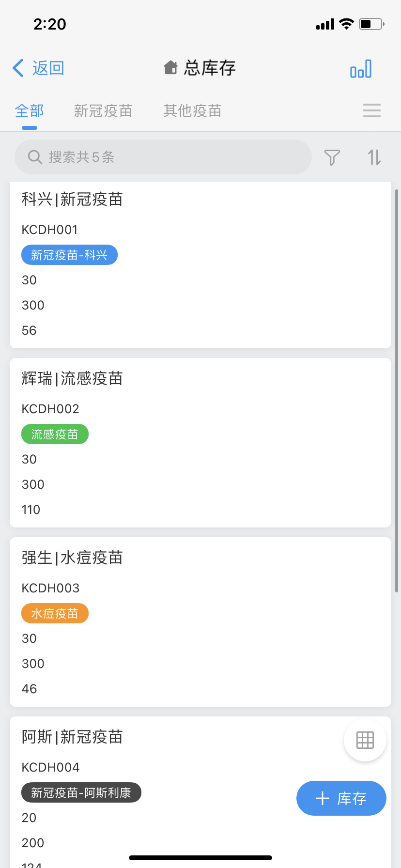Switch to table grid view button
401x868 pixels.
point(365,740)
